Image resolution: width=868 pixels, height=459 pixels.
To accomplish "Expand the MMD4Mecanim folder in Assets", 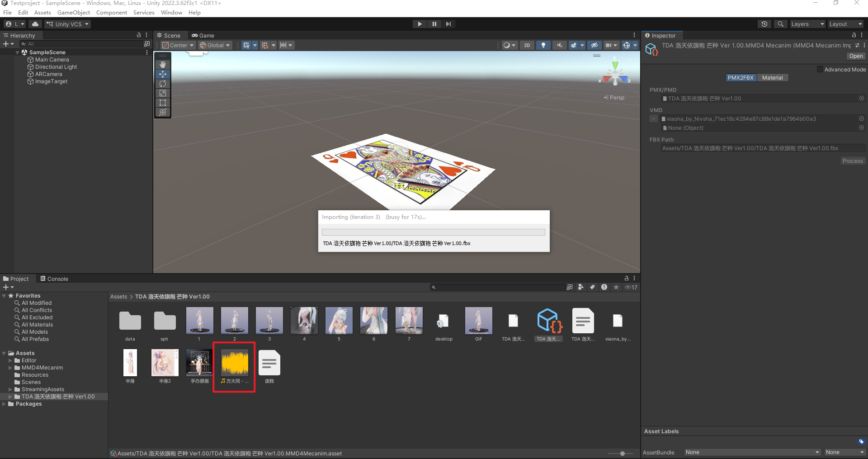I will click(10, 368).
